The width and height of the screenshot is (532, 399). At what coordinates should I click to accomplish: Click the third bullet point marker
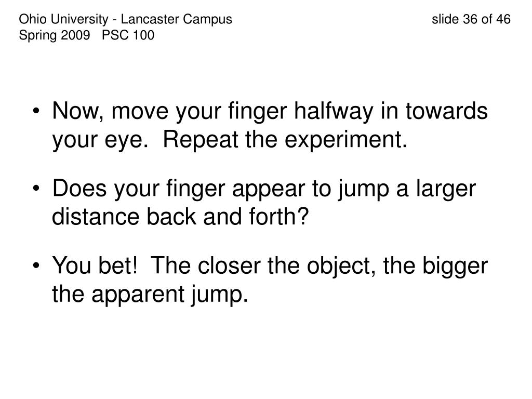[37, 265]
